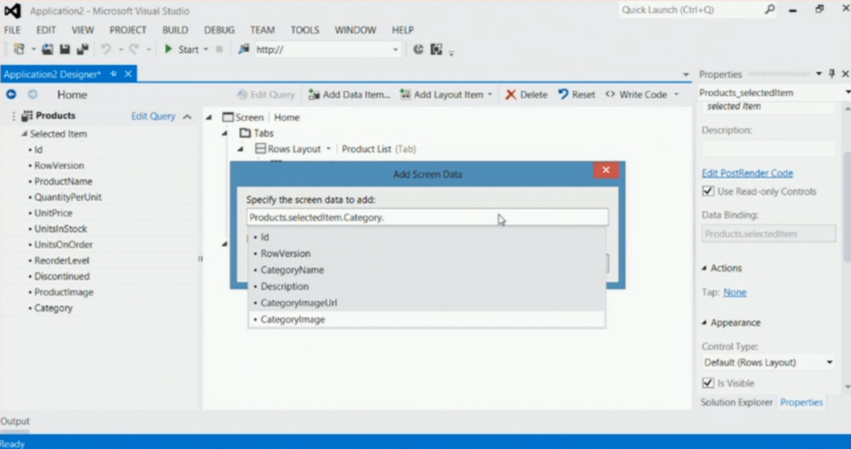Toggle the Is Visible checkbox

708,383
